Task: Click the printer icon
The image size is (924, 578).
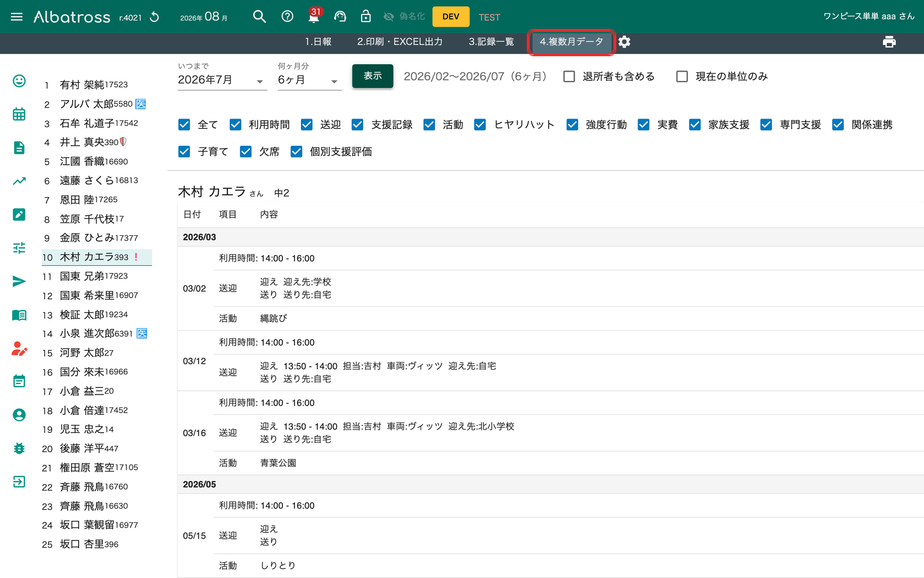Action: click(x=889, y=42)
